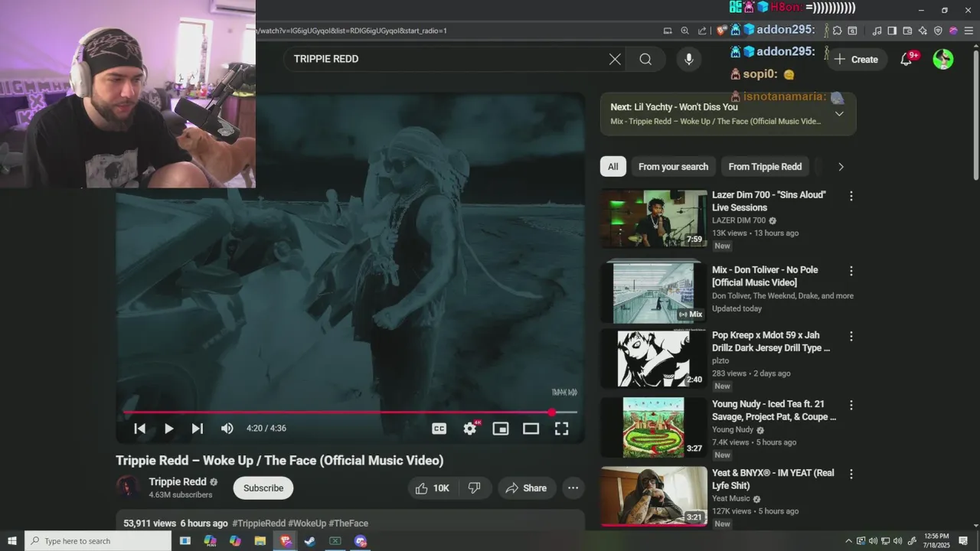Enable miniplayer mode icon
The height and width of the screenshot is (551, 980).
(501, 429)
